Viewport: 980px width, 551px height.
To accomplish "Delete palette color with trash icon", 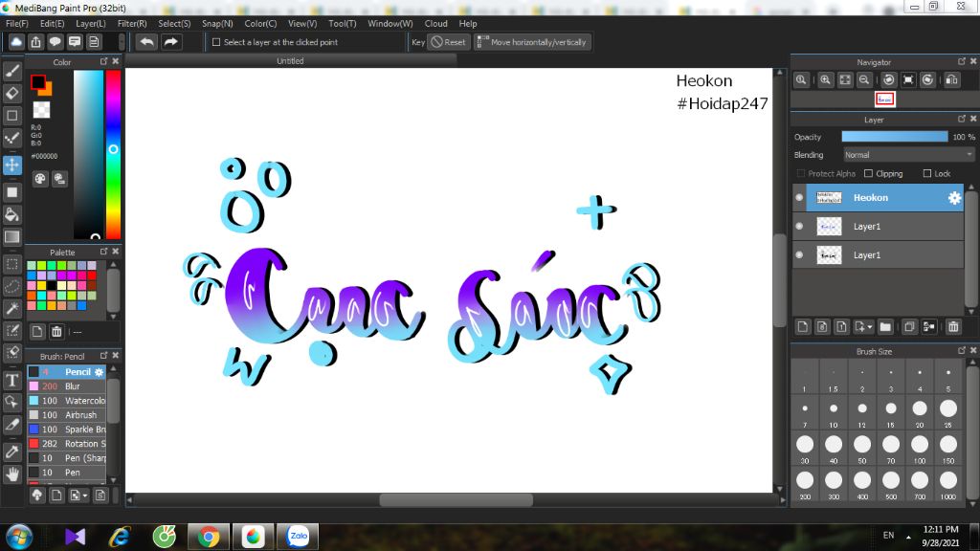I will tap(56, 332).
